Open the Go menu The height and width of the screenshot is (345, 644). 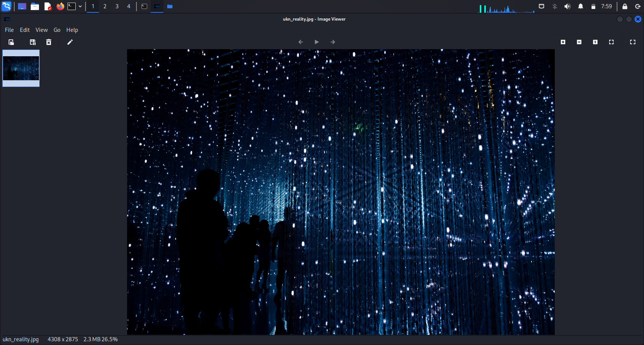[x=57, y=30]
